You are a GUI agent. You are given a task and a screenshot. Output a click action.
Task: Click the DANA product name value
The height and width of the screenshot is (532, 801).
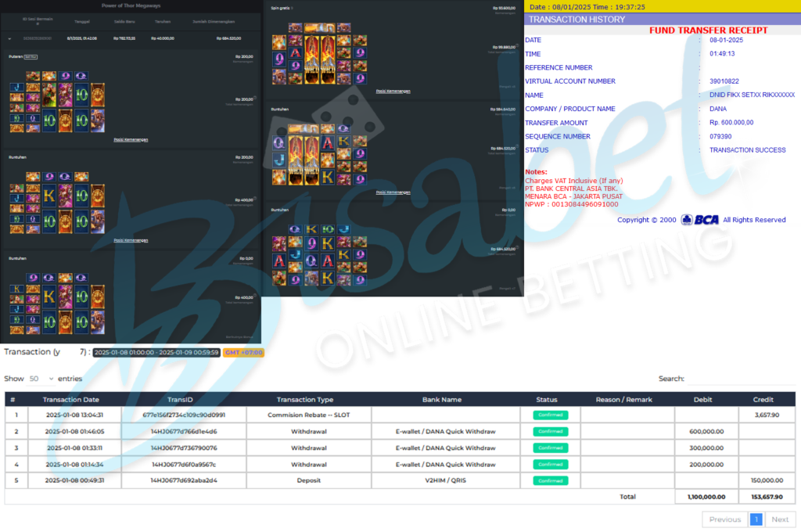(x=718, y=109)
